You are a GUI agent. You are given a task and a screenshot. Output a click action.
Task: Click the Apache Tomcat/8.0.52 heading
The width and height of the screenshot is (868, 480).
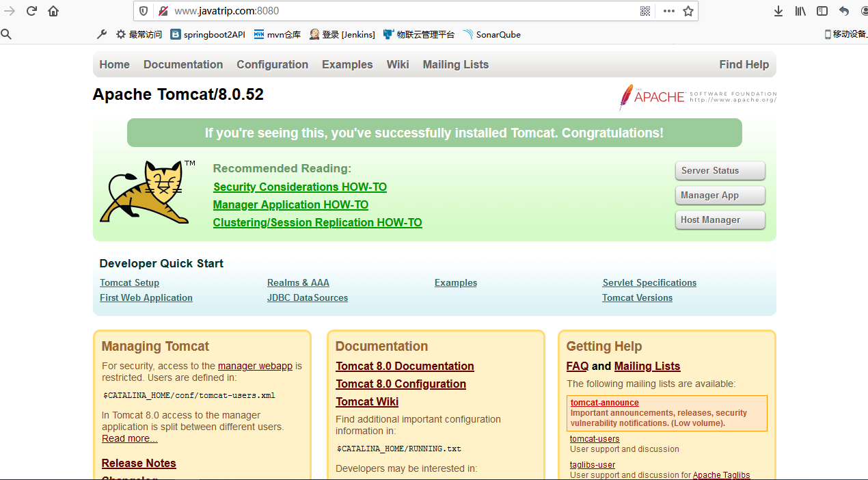tap(178, 94)
